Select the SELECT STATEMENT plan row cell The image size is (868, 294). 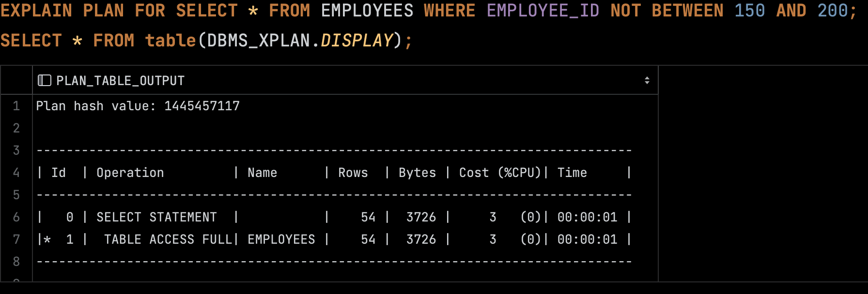coord(345,217)
